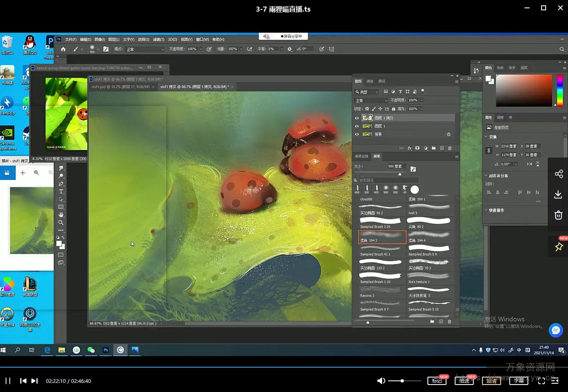Open the 滤镜(T) menu
The height and width of the screenshot is (392, 568).
(x=158, y=40)
